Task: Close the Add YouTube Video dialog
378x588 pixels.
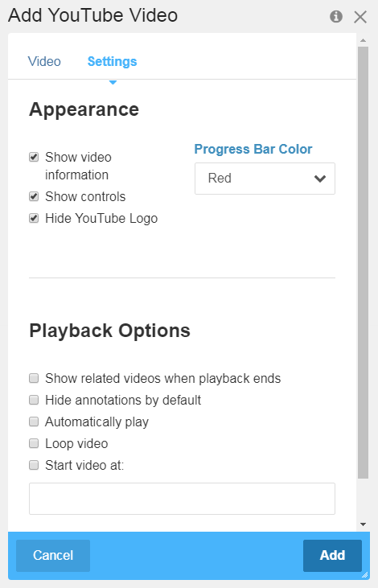Action: 360,17
